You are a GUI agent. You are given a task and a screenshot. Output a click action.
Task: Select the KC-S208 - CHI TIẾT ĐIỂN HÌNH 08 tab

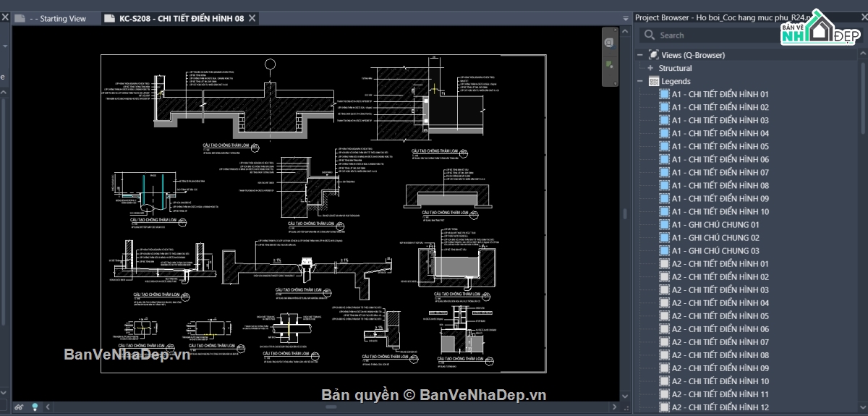click(x=182, y=19)
